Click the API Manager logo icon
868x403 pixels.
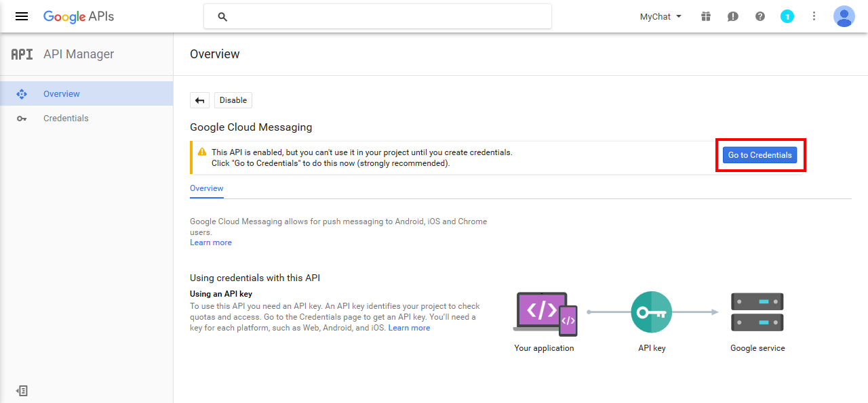point(21,54)
